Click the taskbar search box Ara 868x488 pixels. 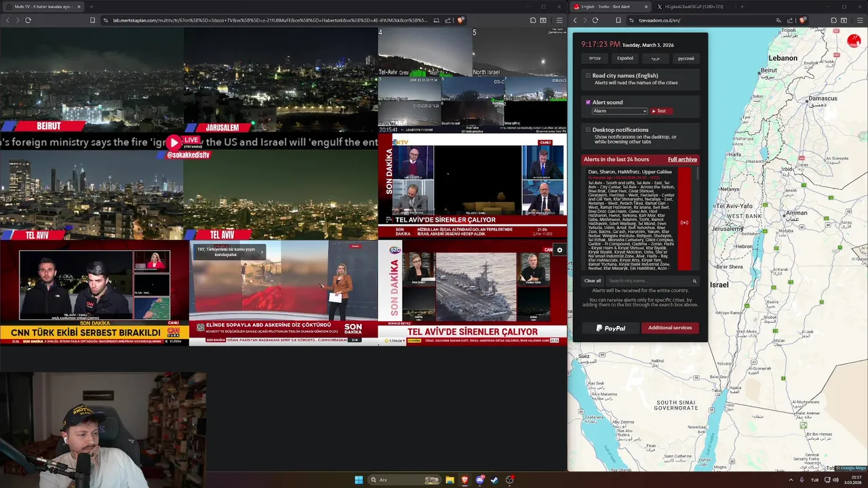coord(404,480)
